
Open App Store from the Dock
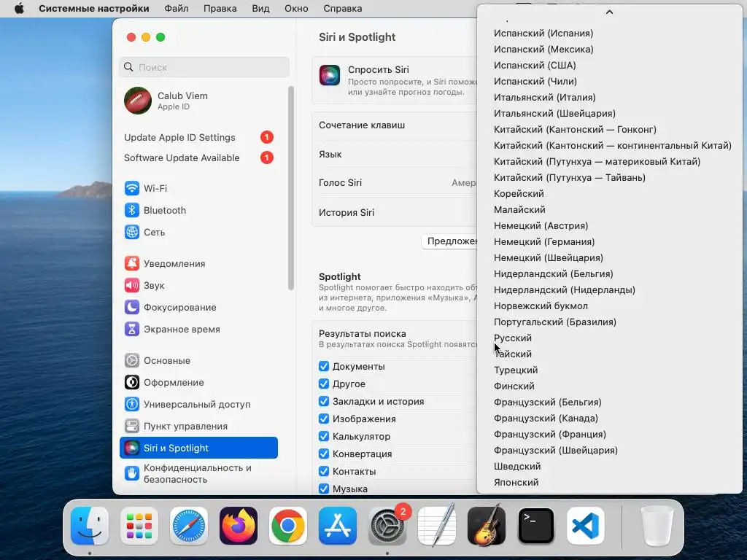[337, 526]
